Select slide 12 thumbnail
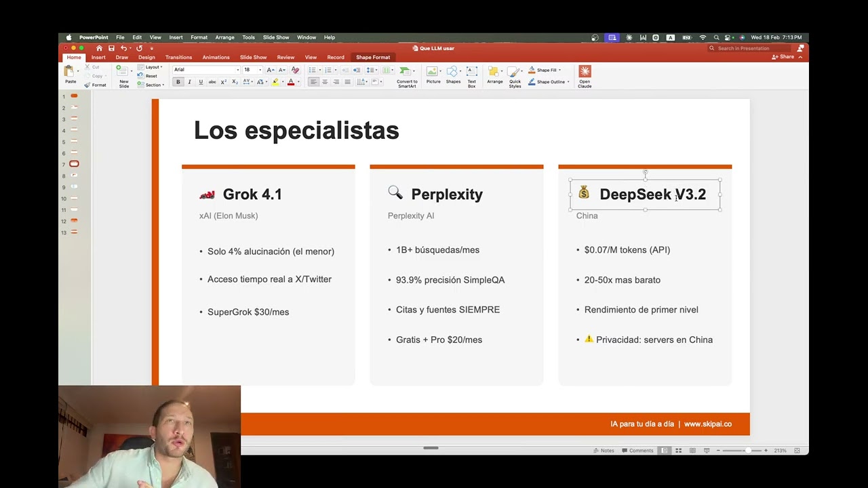The width and height of the screenshot is (868, 488). click(x=74, y=221)
